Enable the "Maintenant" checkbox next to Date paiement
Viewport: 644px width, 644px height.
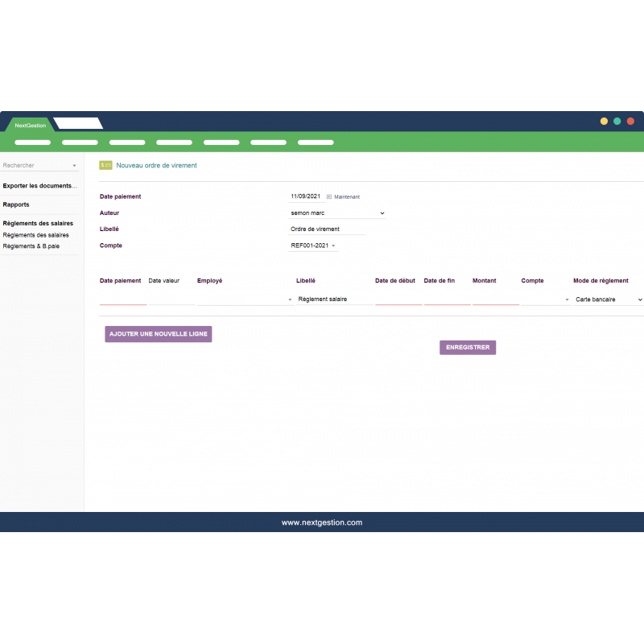coord(329,196)
